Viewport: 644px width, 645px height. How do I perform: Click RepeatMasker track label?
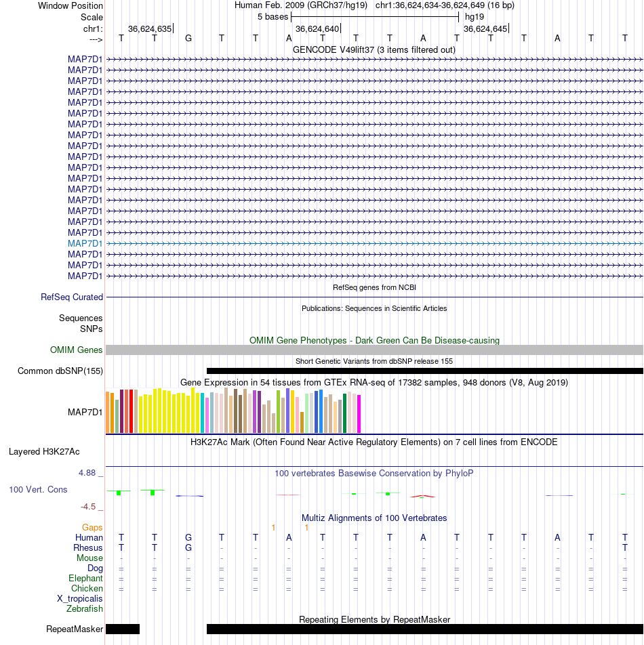tap(75, 629)
